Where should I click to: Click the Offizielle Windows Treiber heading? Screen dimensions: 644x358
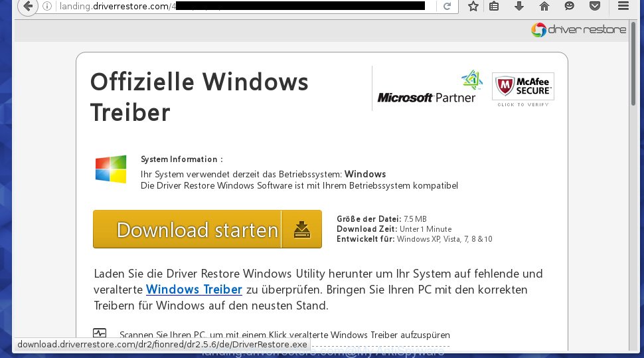[x=199, y=97]
